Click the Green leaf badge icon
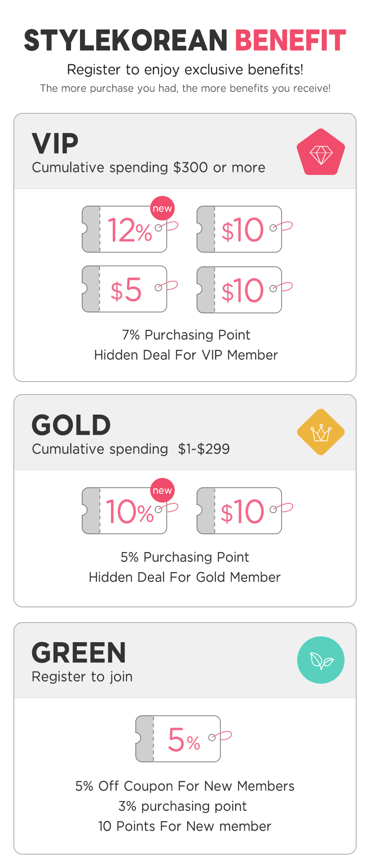 [321, 660]
